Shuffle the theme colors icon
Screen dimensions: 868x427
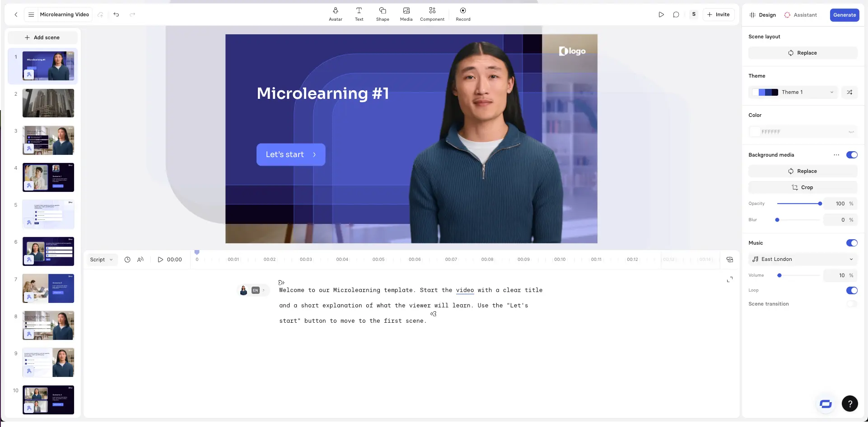coord(849,92)
